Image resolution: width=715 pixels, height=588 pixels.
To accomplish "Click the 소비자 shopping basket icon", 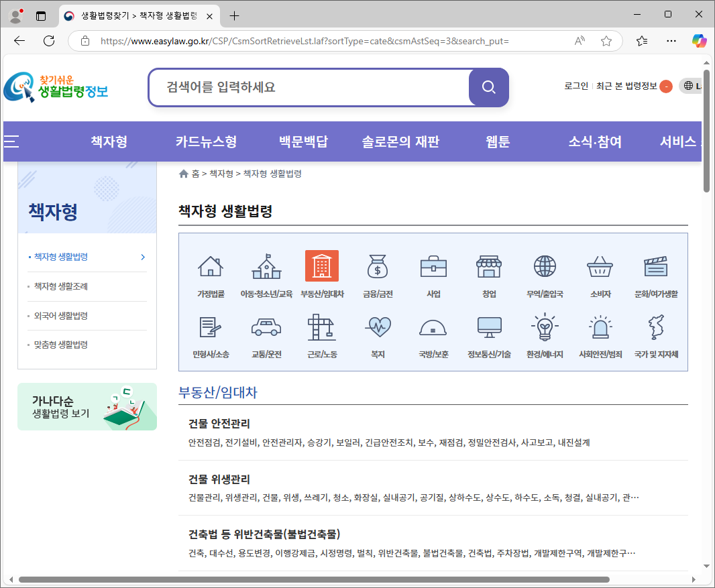I will [600, 267].
